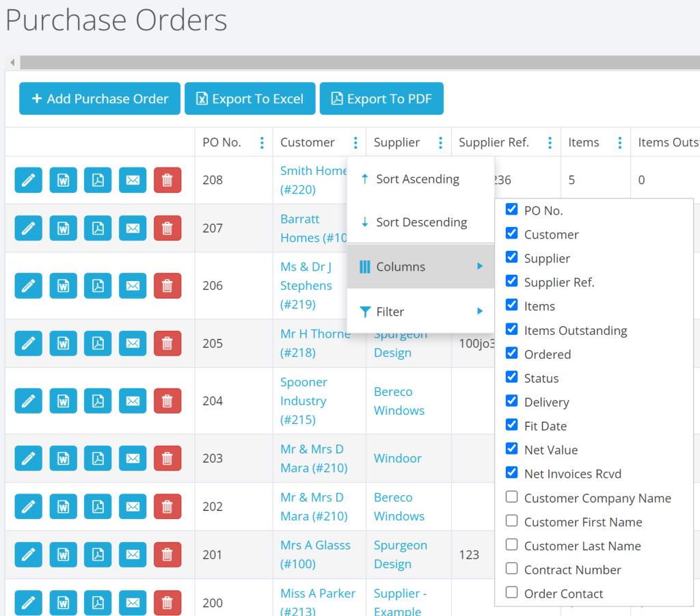700x616 pixels.
Task: Click the email envelope icon for PO 202
Action: pyautogui.click(x=133, y=507)
